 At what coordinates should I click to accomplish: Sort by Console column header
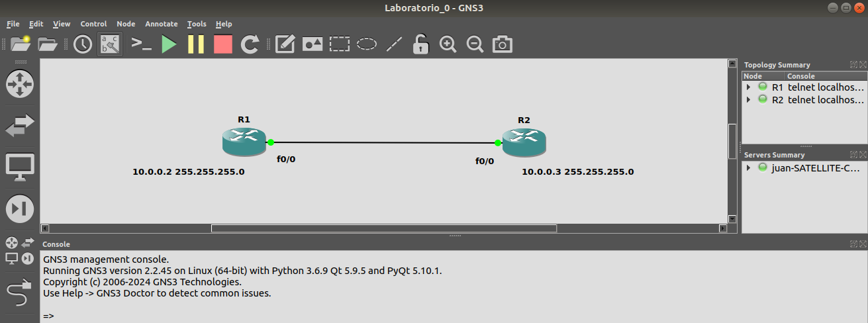pyautogui.click(x=826, y=76)
